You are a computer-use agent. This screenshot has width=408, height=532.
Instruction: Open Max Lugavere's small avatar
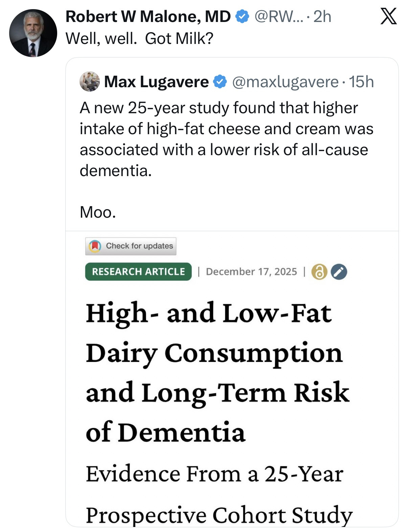(90, 81)
